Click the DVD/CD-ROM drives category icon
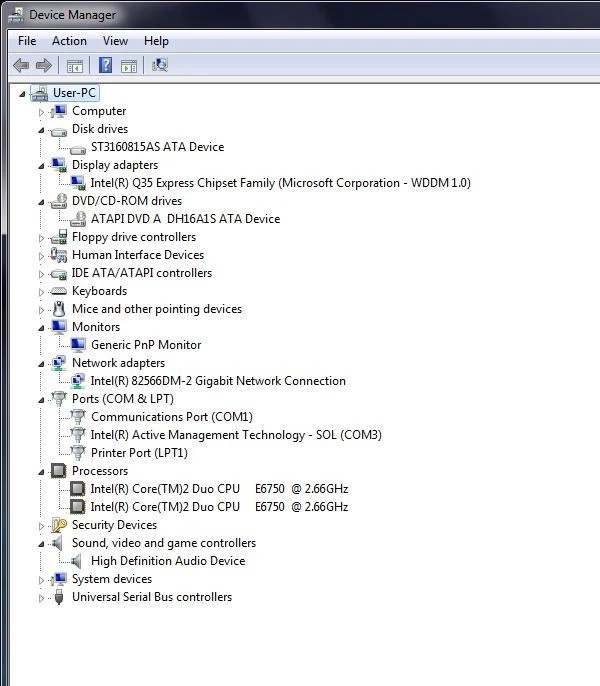This screenshot has height=686, width=600. tap(59, 201)
